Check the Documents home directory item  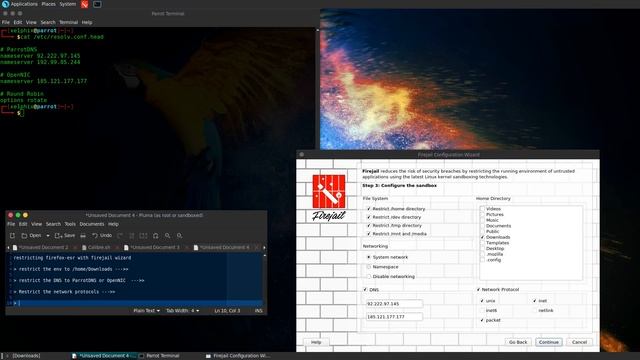click(482, 226)
